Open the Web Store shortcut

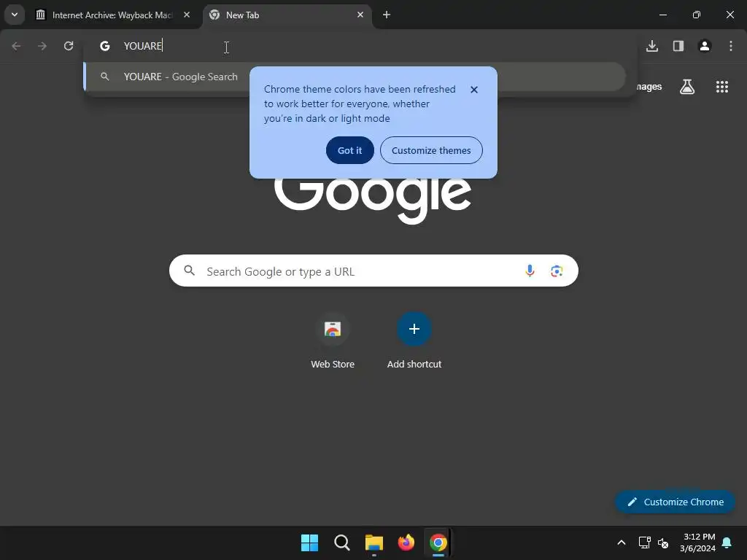(x=333, y=341)
